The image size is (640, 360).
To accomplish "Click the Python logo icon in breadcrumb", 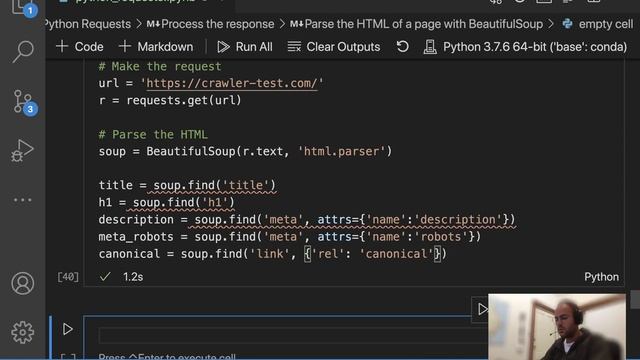I will [567, 24].
